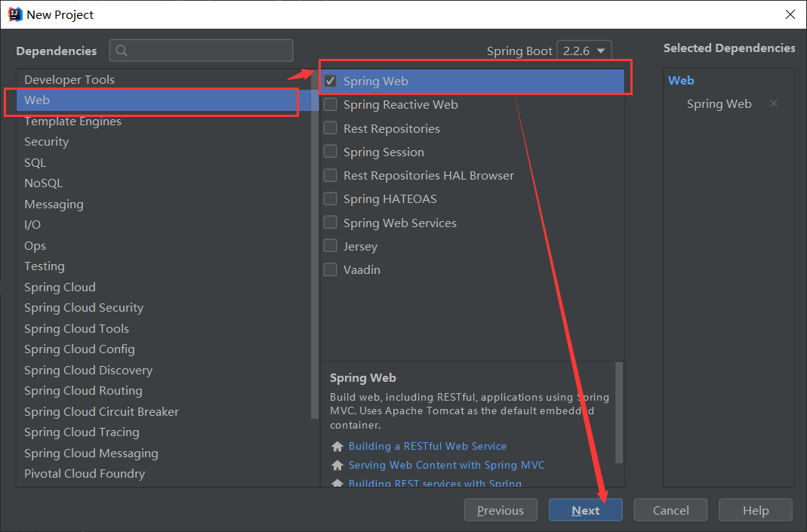The height and width of the screenshot is (532, 807).
Task: Click the Cancel button
Action: point(670,509)
